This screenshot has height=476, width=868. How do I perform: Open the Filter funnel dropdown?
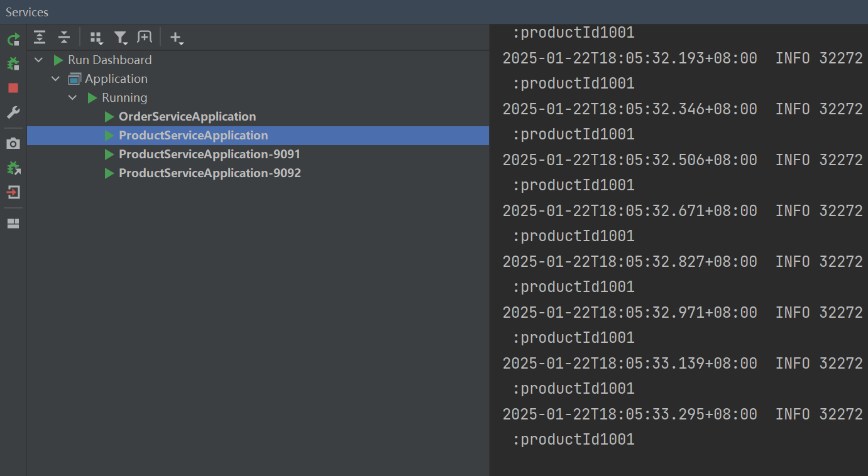[121, 38]
